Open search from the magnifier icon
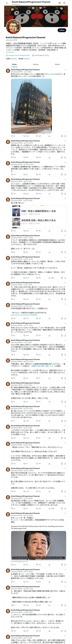Viewport: 72px width, 644px height. pos(64,3)
